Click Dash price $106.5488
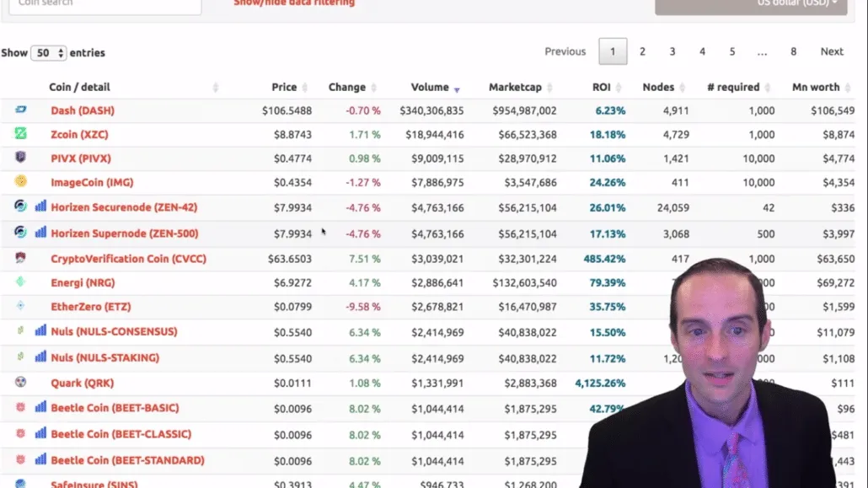The width and height of the screenshot is (868, 488). pyautogui.click(x=287, y=110)
